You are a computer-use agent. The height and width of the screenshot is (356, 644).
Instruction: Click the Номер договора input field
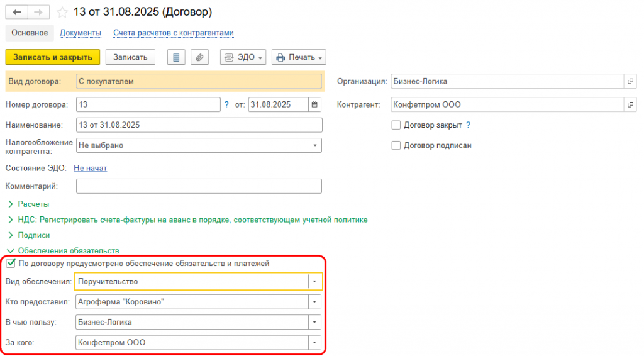(148, 104)
